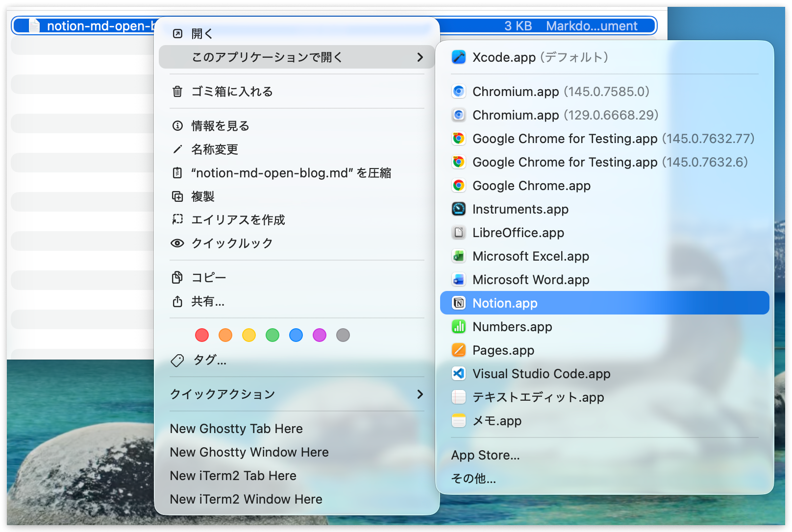Viewport: 792px width, 532px height.
Task: Choose New iTerm2 Tab Here
Action: (297, 476)
